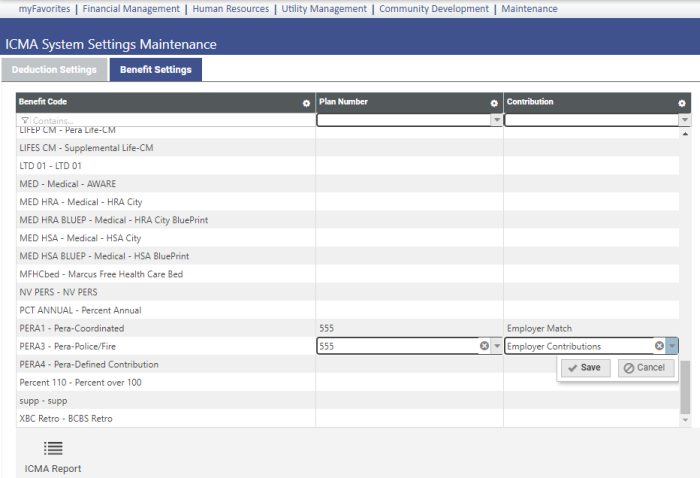Select the supp - supp row
The width and height of the screenshot is (700, 478).
point(347,400)
